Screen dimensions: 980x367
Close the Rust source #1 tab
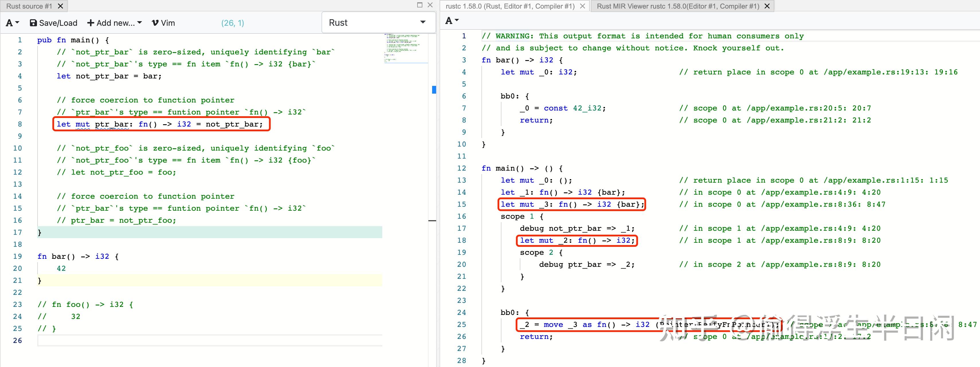tap(60, 6)
